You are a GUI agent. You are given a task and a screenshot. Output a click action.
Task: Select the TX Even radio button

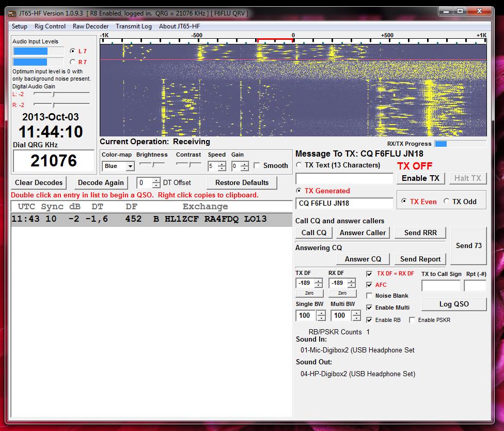(x=404, y=201)
